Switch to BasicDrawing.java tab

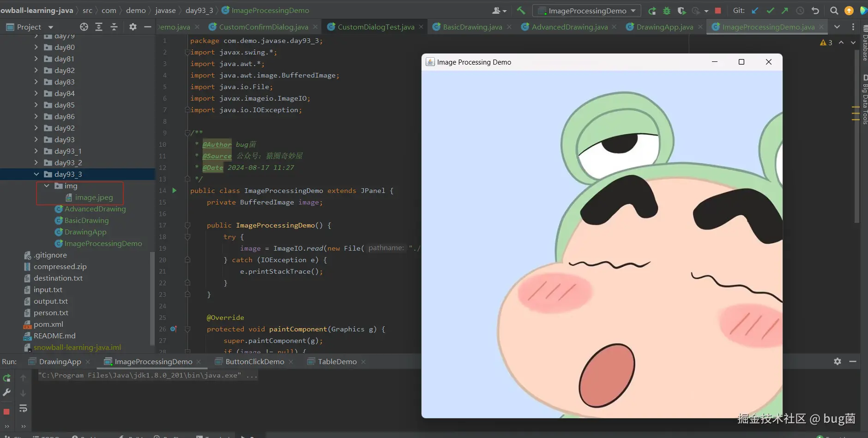point(472,27)
